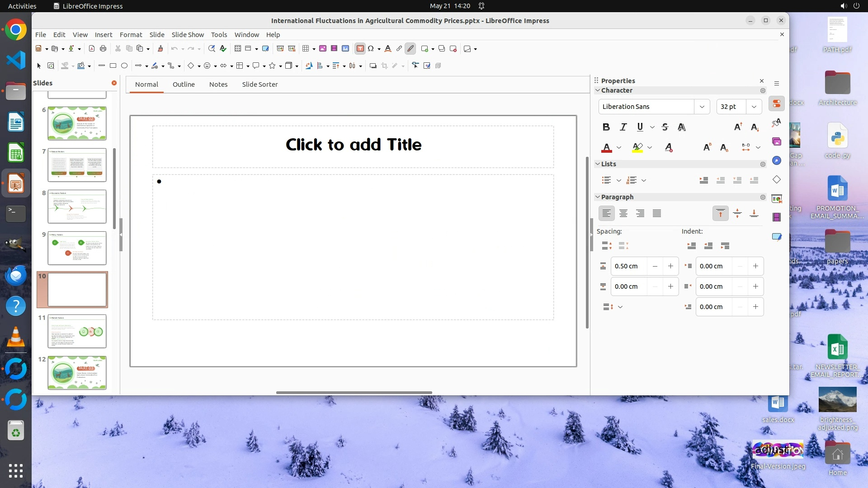Select the Rectangle drawing tool
This screenshot has width=868, height=488.
[113, 66]
